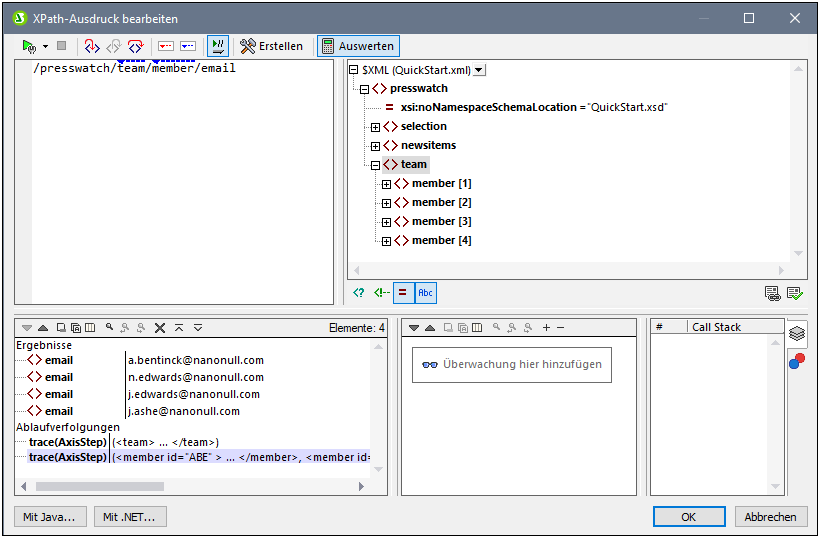Click the OK button
Viewport: 820px width, 538px height.
pyautogui.click(x=688, y=517)
